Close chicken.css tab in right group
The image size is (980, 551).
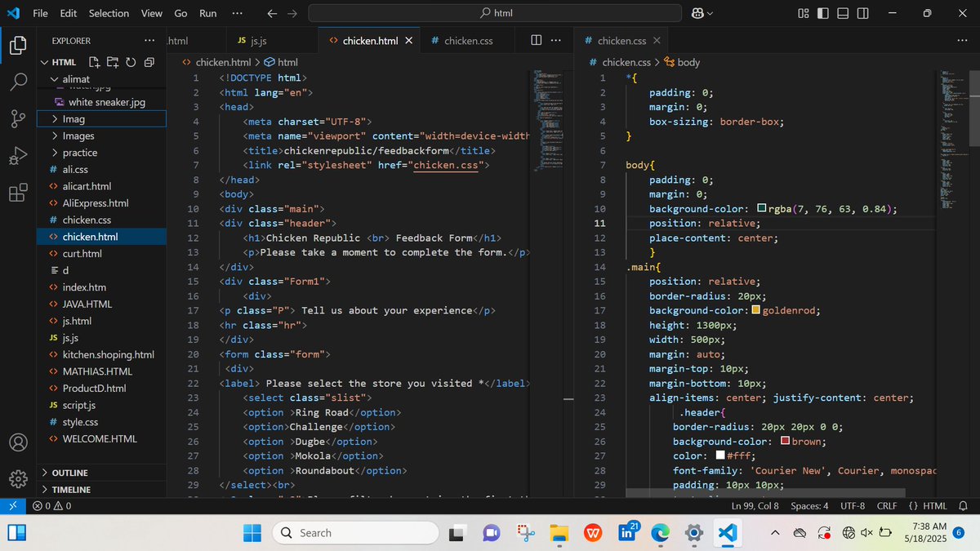(x=657, y=40)
